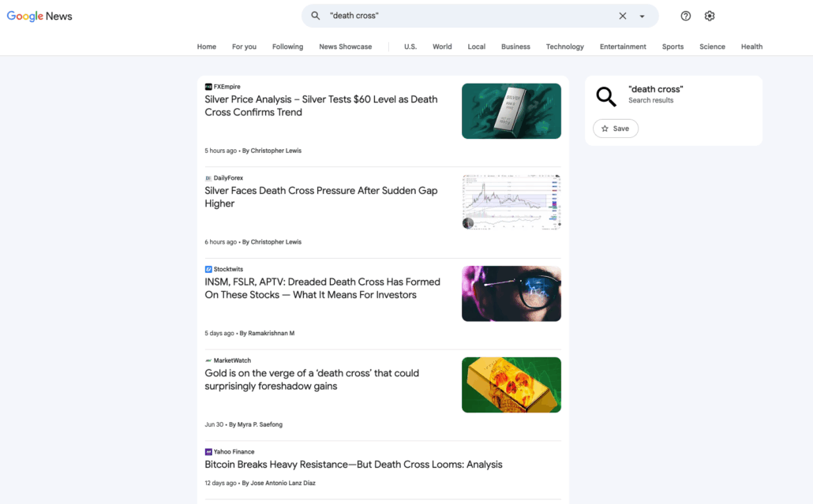This screenshot has width=813, height=504.
Task: Open Silver Tests $60 Level article headline
Action: [x=321, y=106]
